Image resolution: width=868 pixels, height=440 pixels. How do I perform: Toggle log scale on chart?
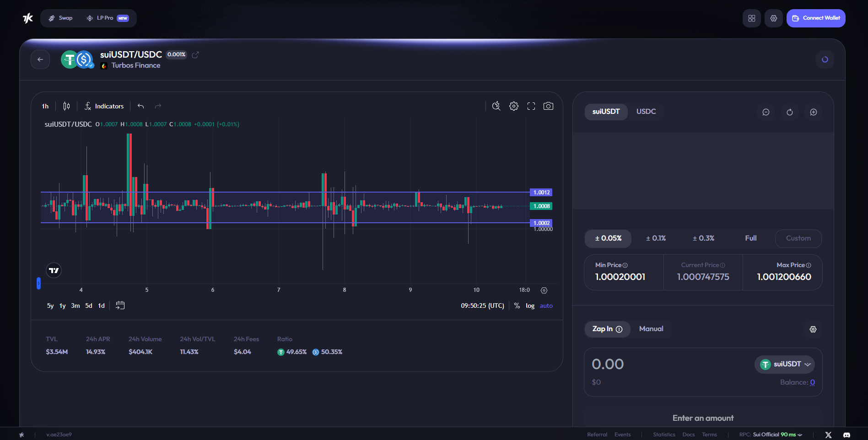pos(530,306)
